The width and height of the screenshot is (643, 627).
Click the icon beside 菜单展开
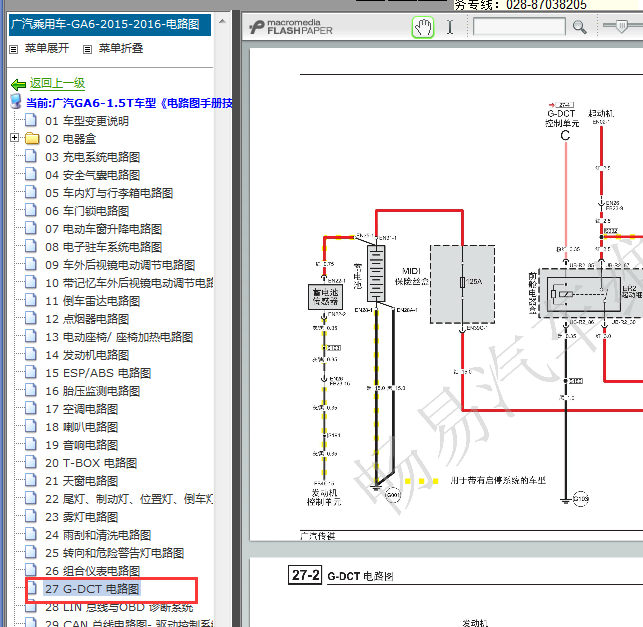tap(14, 50)
